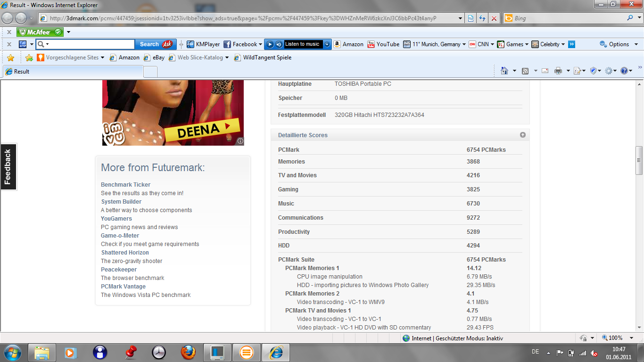Expand the Celebrity toolbar dropdown
Image resolution: width=644 pixels, height=362 pixels.
coord(563,44)
